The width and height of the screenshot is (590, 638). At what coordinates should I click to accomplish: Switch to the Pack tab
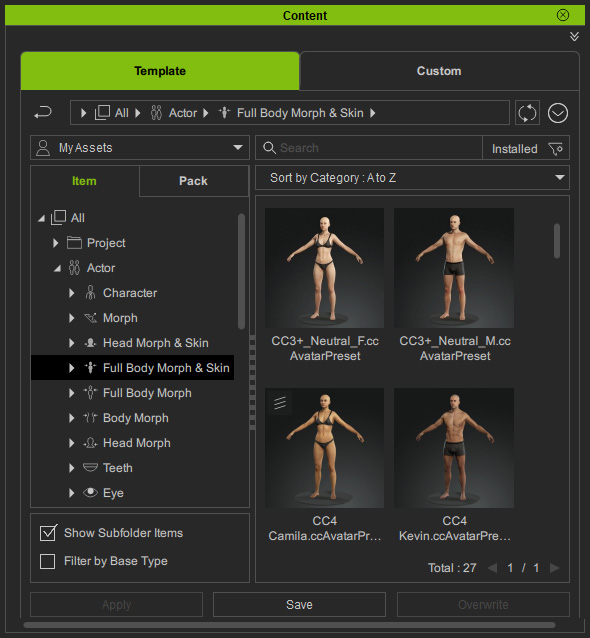[194, 181]
